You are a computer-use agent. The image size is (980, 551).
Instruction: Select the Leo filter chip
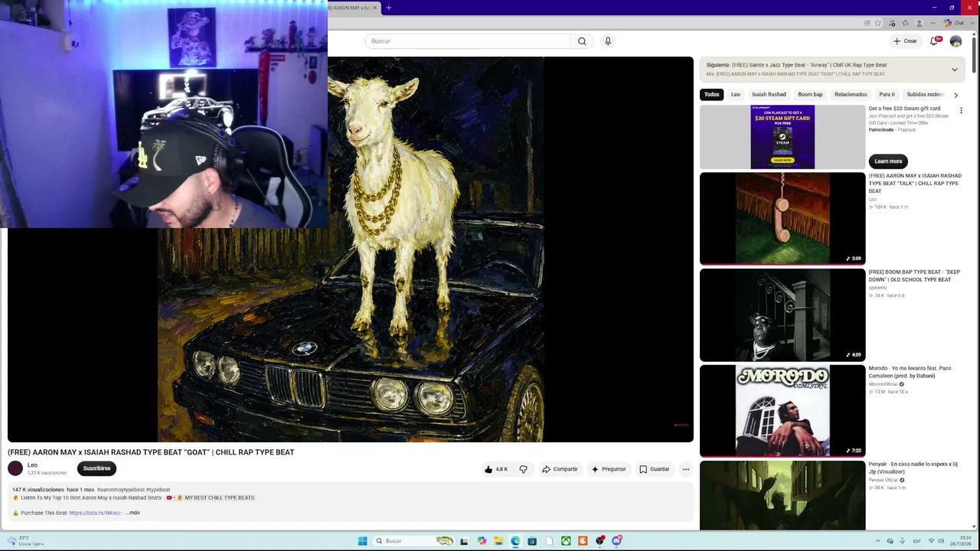tap(736, 95)
